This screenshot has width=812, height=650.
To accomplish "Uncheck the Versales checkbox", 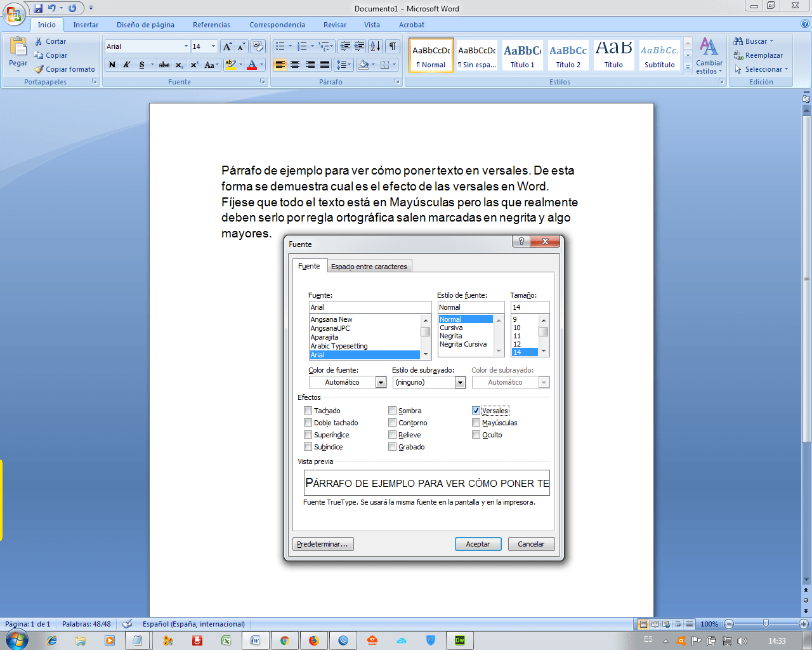I will click(x=476, y=411).
